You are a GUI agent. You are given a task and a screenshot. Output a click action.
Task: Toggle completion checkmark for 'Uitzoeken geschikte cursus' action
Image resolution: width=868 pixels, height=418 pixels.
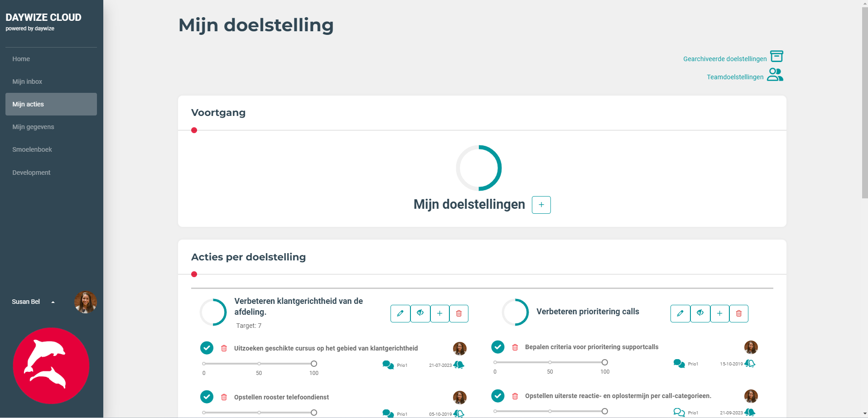tap(207, 348)
